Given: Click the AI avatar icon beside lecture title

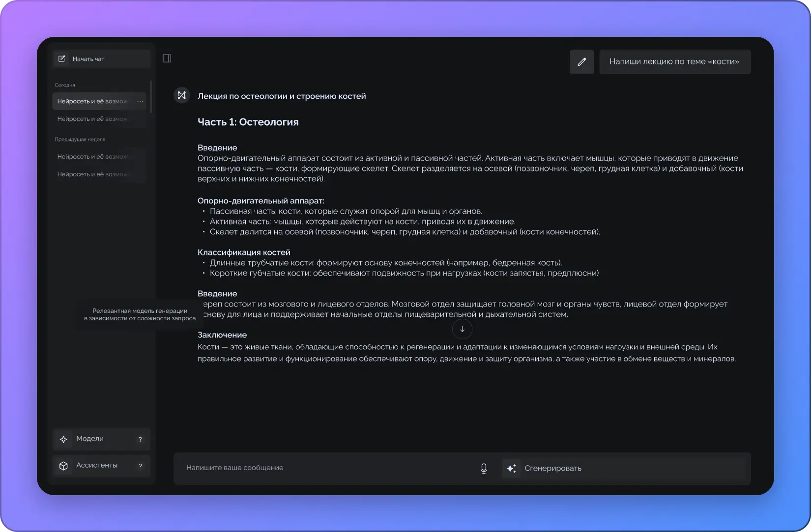Looking at the screenshot, I should coord(182,95).
